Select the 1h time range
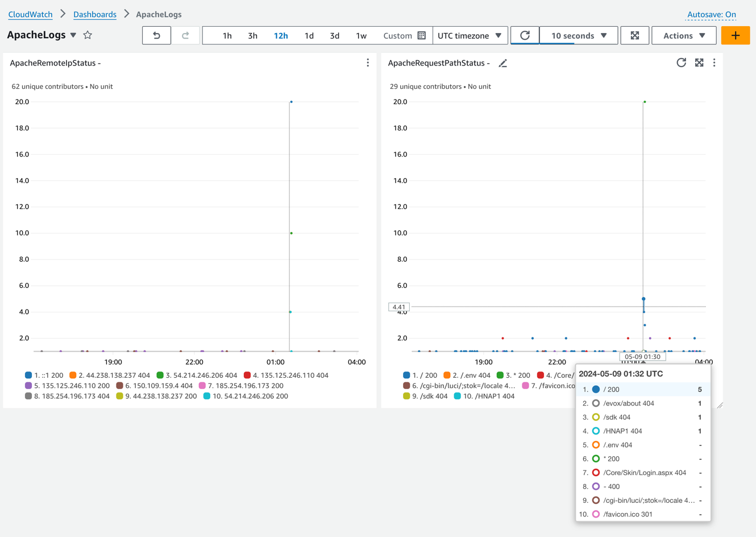756x537 pixels. 227,35
